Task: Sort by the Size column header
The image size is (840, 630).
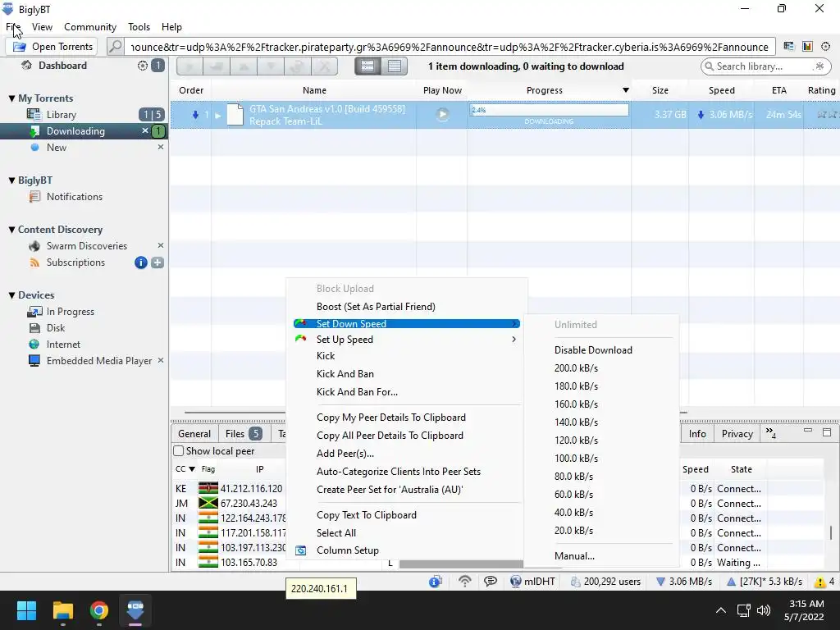Action: click(x=660, y=90)
